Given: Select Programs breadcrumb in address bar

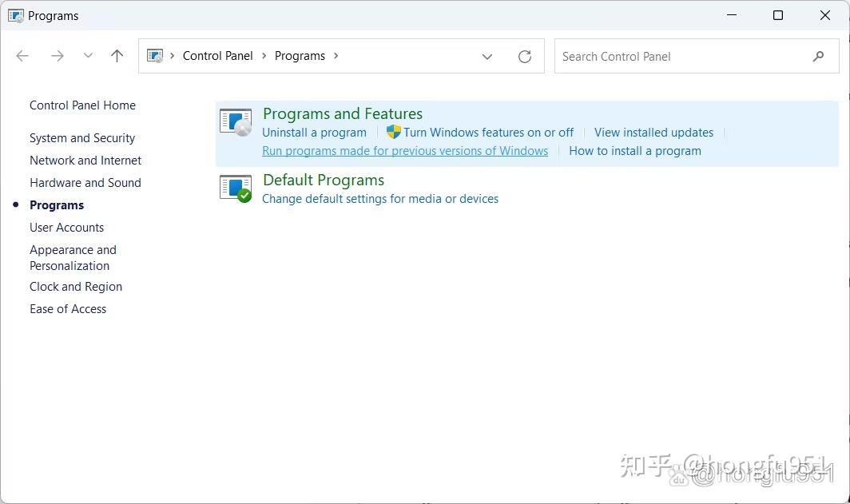Looking at the screenshot, I should point(300,56).
